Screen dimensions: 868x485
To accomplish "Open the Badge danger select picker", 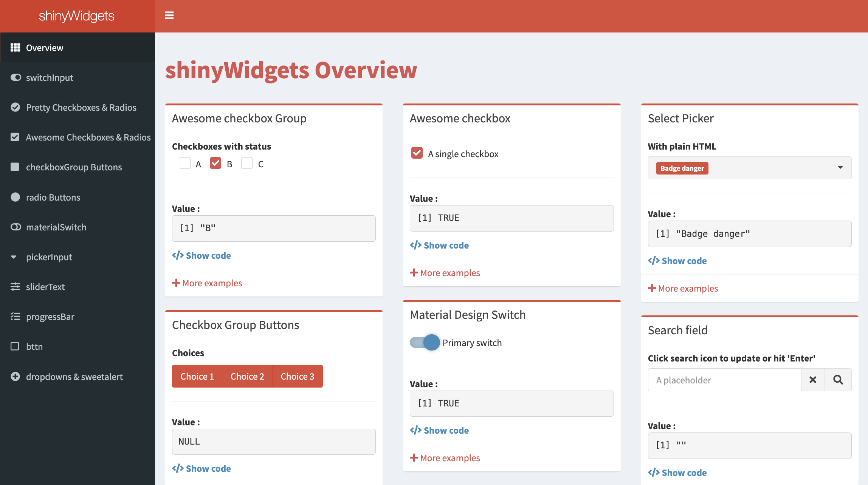I will point(749,168).
